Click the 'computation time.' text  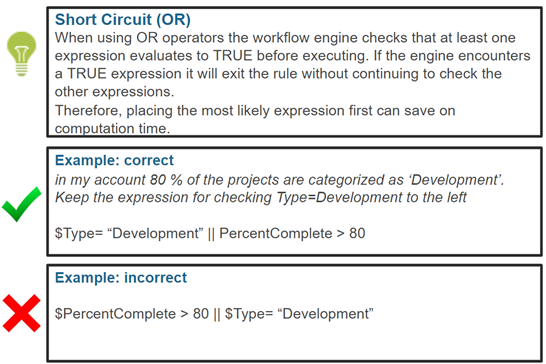(112, 129)
